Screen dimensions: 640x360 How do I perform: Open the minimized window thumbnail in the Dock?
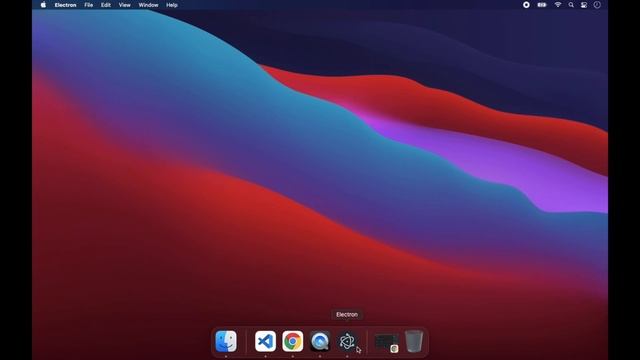[x=386, y=342]
